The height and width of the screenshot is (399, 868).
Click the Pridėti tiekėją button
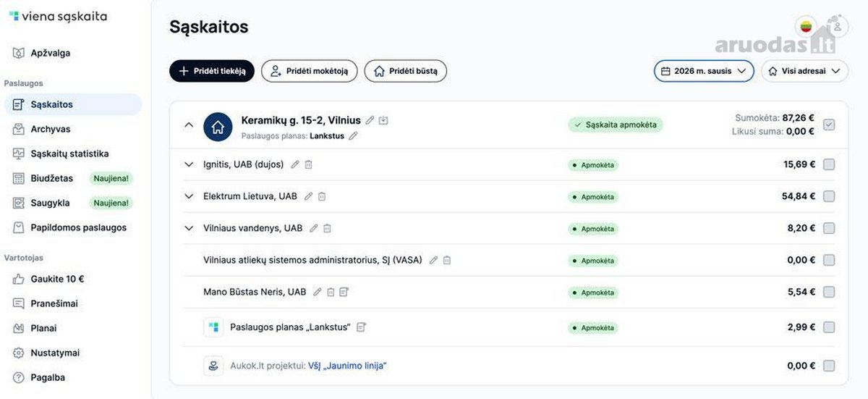click(212, 71)
